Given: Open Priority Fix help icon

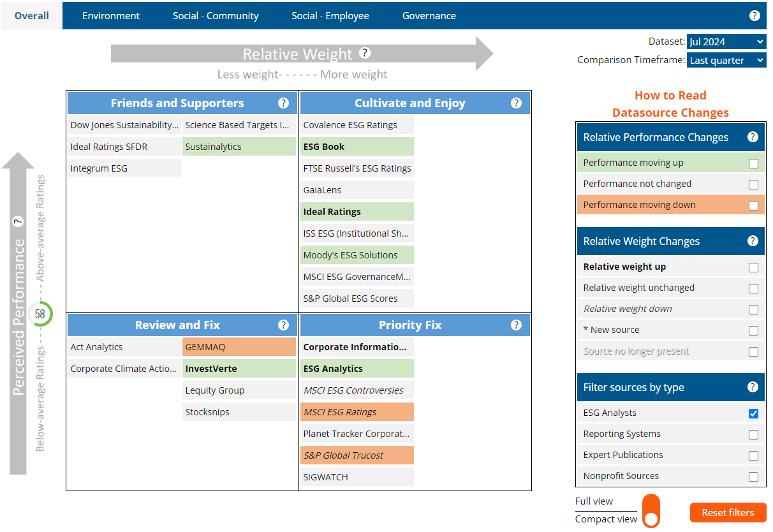Looking at the screenshot, I should click(517, 325).
